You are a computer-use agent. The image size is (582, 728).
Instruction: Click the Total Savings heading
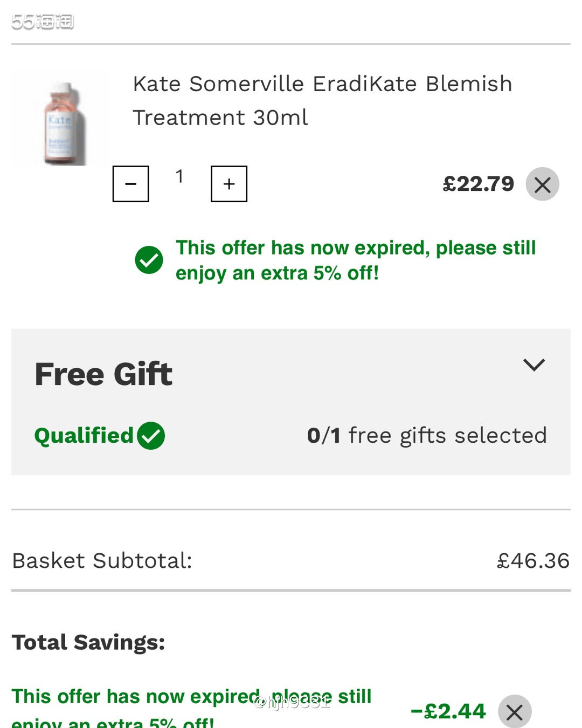click(x=88, y=642)
